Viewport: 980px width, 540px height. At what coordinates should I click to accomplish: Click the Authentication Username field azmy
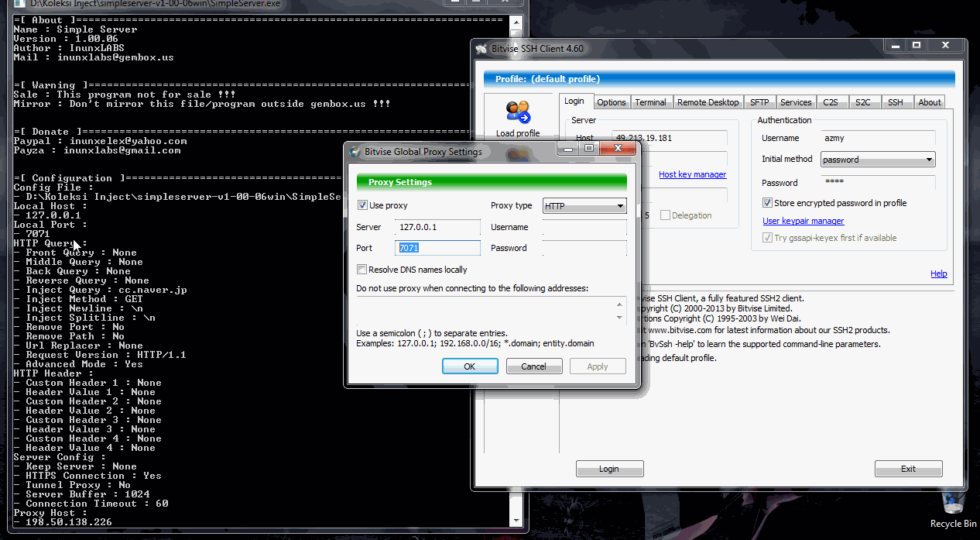[878, 138]
